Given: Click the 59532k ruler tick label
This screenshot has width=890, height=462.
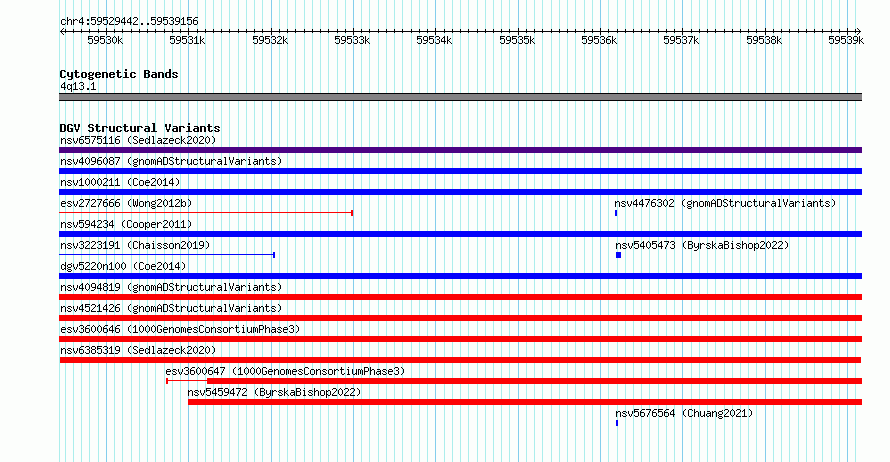Looking at the screenshot, I should [270, 40].
